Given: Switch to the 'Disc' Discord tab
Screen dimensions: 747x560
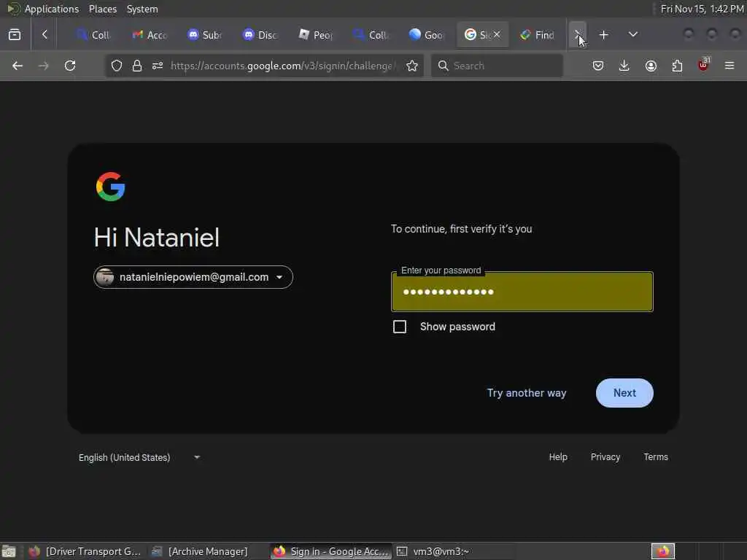Looking at the screenshot, I should pos(260,35).
